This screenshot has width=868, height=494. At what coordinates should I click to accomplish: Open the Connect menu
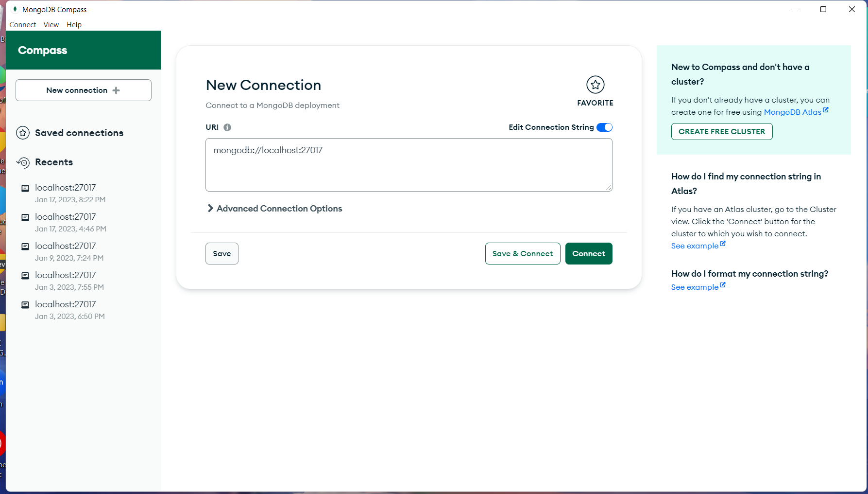pos(22,24)
